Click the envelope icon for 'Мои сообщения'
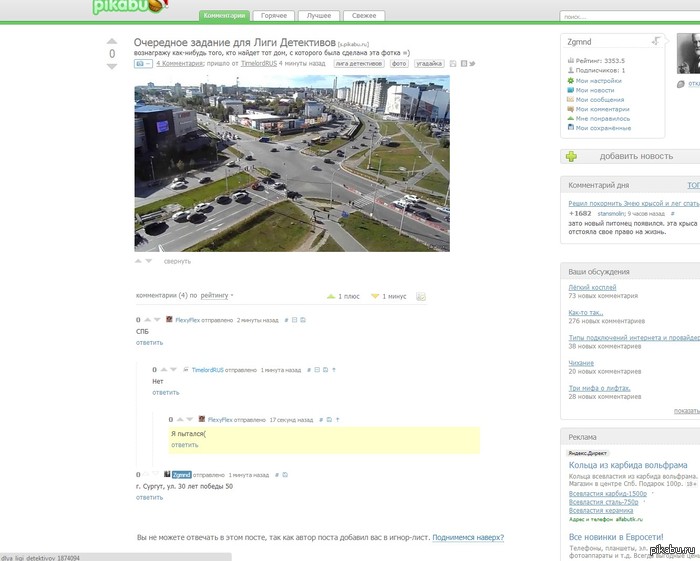Screen dimensions: 700x561 coord(570,100)
